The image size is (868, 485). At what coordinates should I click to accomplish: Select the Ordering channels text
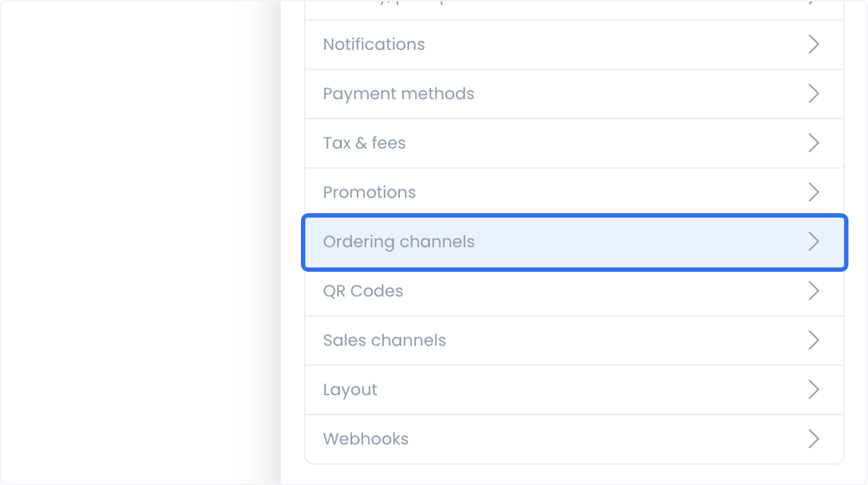click(x=399, y=241)
